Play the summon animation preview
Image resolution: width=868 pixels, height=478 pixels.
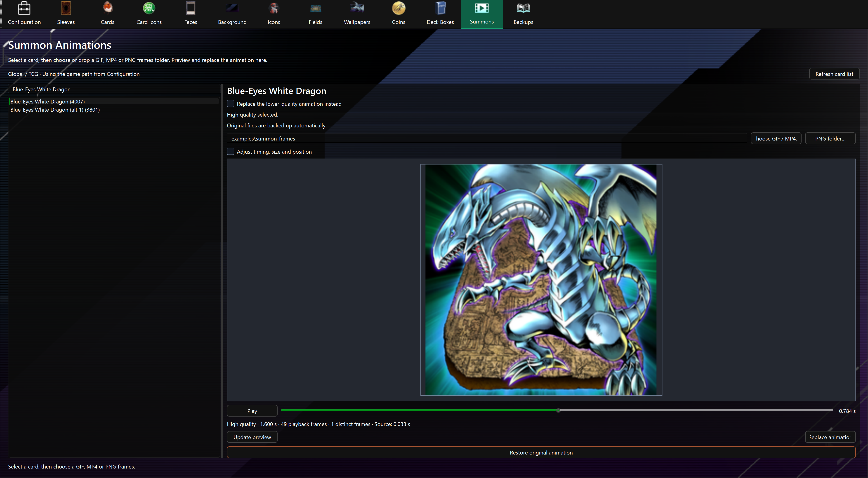click(252, 411)
